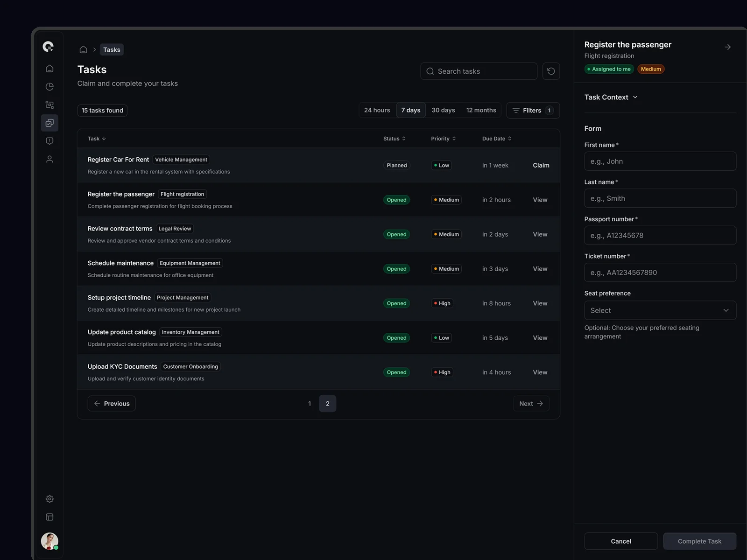This screenshot has width=747, height=560.
Task: Open the user profile sidebar icon
Action: 49,159
